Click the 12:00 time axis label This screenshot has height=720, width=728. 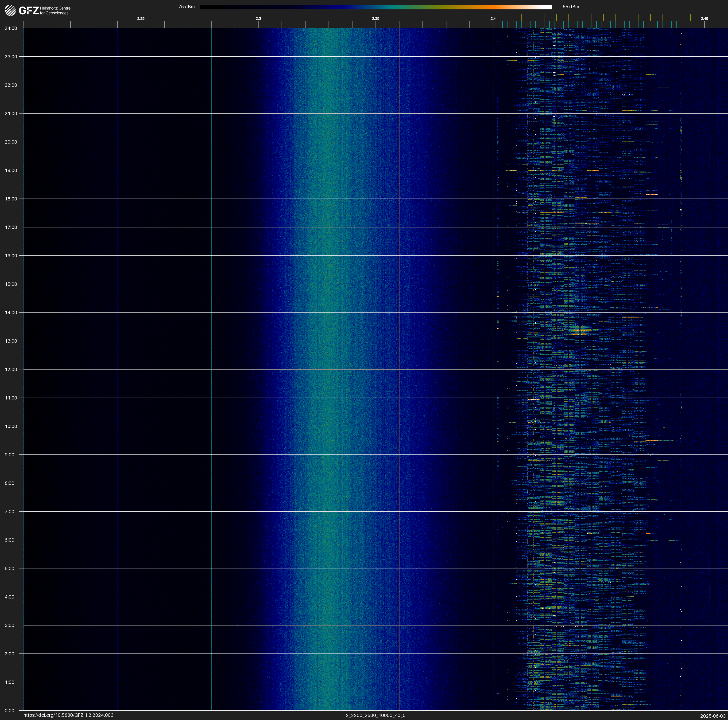11,369
